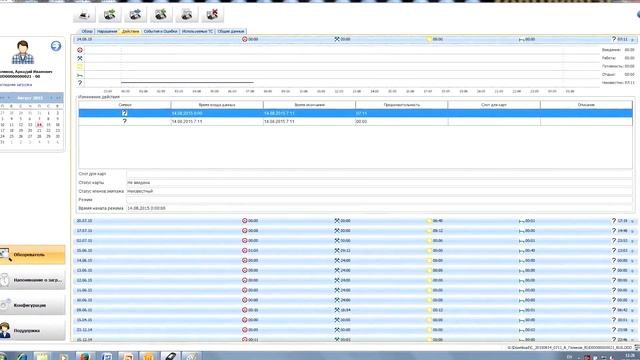The width and height of the screenshot is (640, 360).
Task: Click the crossed hammers work icon beside the chart
Action: 80,58
